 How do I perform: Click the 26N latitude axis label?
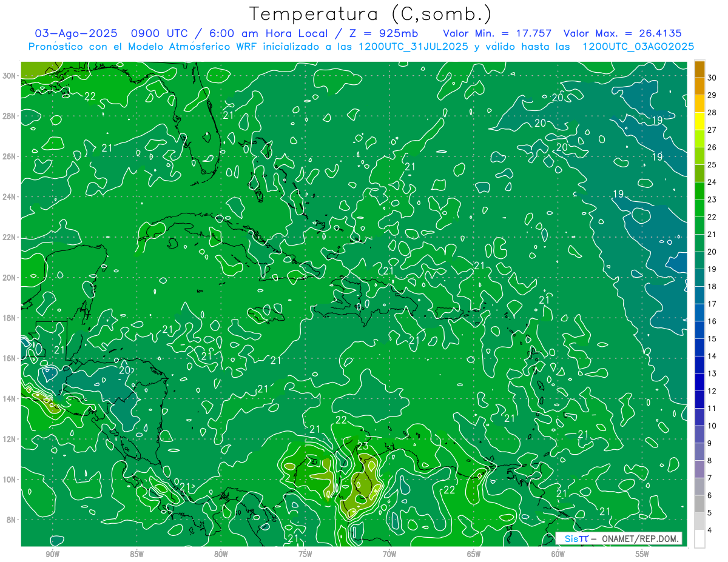pos(10,156)
